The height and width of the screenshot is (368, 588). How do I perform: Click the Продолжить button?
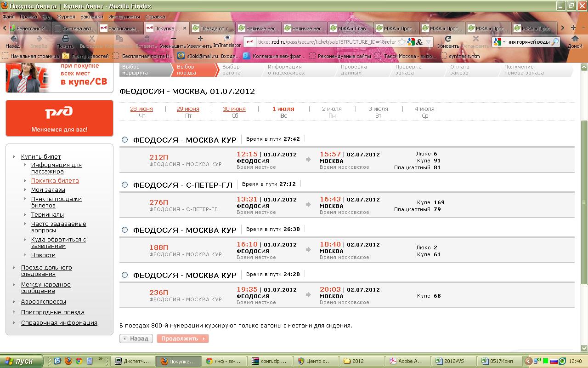[x=182, y=339]
